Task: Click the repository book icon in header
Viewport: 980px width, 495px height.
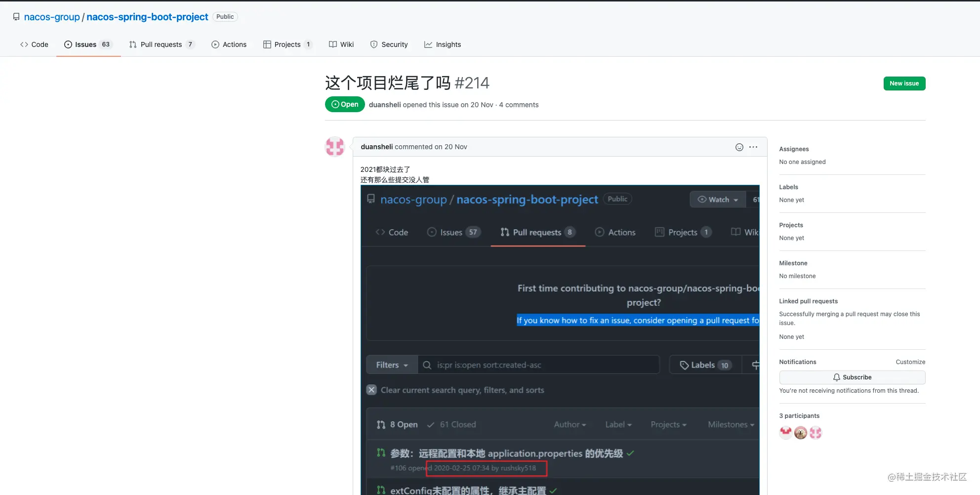Action: (16, 17)
